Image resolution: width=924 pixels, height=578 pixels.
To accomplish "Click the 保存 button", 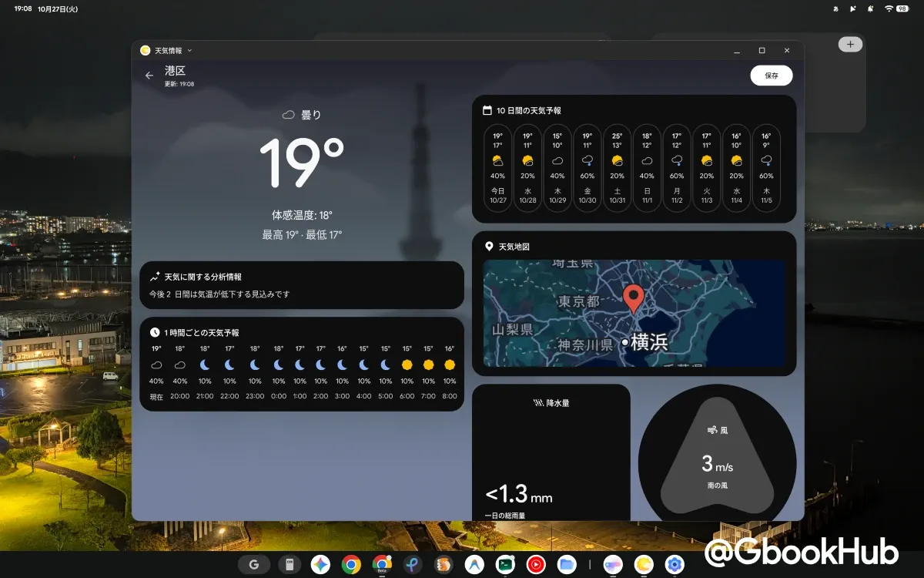I will point(772,76).
